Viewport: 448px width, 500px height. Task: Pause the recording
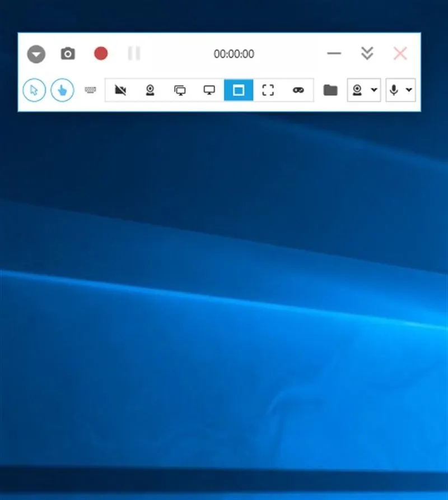[133, 53]
